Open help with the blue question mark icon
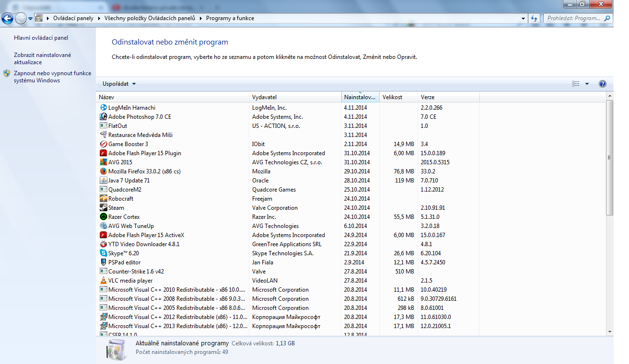The image size is (629, 364). click(603, 84)
